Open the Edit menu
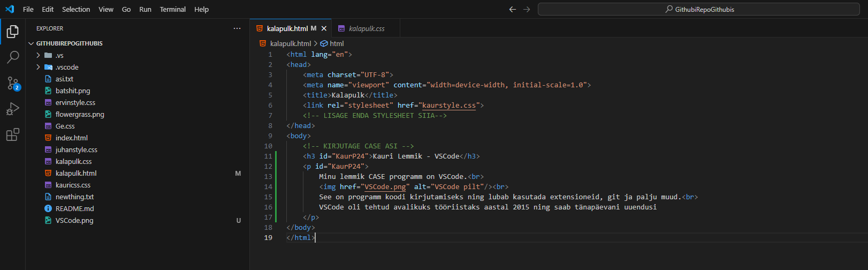This screenshot has width=868, height=270. click(48, 9)
